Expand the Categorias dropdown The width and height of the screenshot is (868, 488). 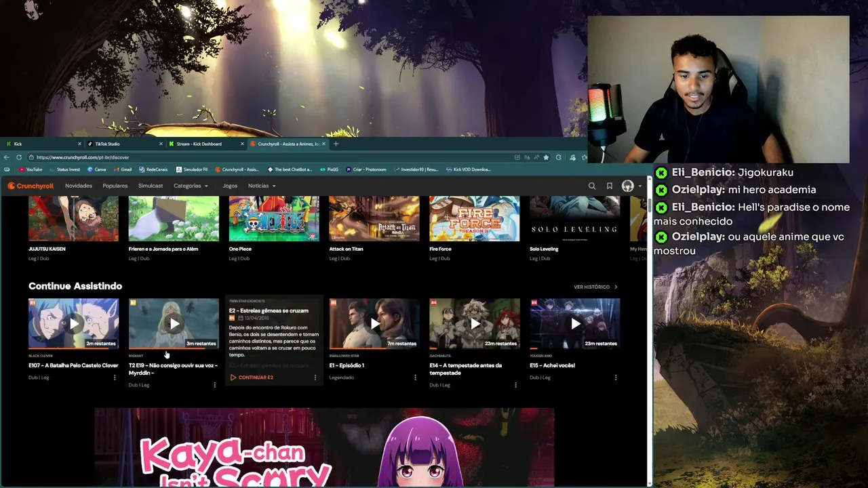(x=191, y=186)
